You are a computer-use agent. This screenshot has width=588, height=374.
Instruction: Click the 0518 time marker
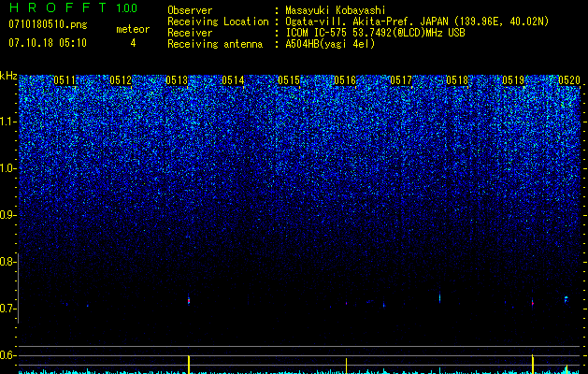coord(457,80)
